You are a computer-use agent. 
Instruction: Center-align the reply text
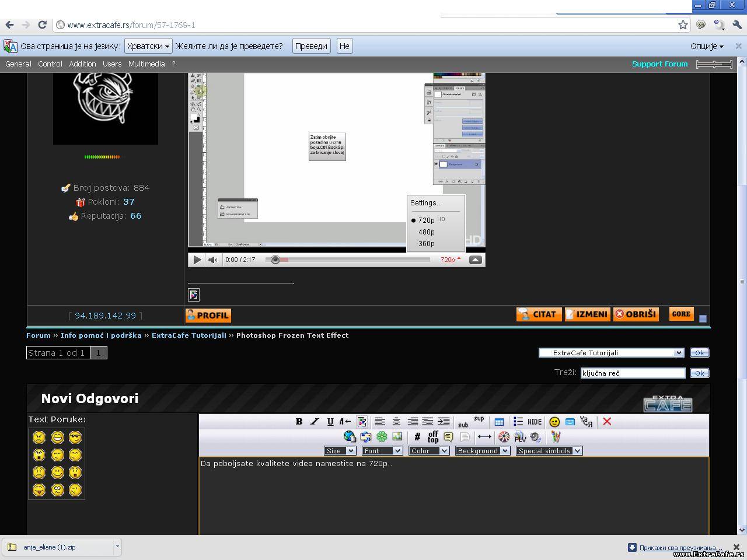(396, 422)
